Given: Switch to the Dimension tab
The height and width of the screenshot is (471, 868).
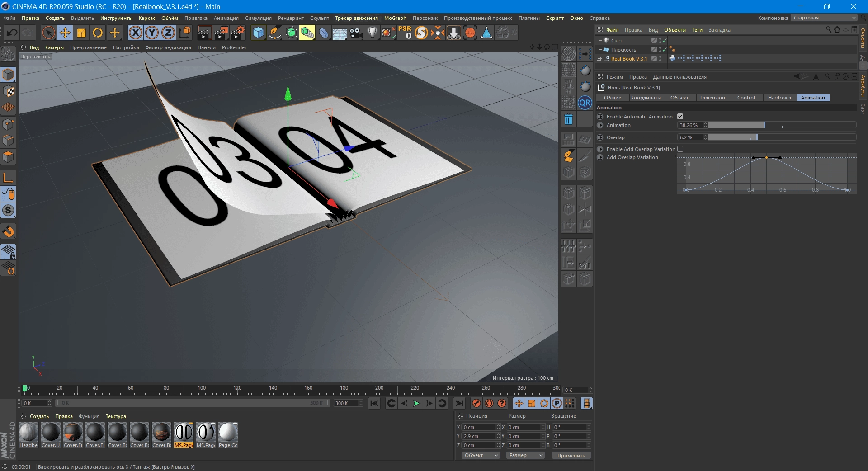Looking at the screenshot, I should 712,98.
